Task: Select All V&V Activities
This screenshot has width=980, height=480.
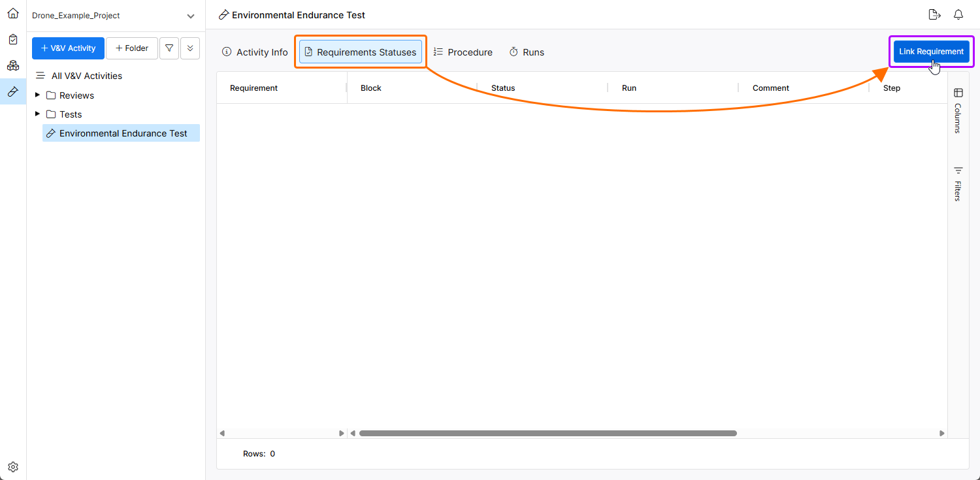Action: (87, 76)
